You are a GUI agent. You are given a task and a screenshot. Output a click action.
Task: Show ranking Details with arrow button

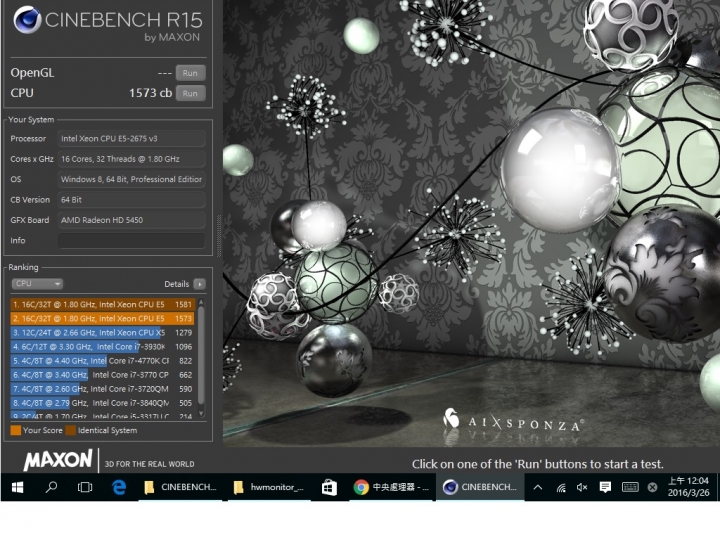pyautogui.click(x=199, y=284)
